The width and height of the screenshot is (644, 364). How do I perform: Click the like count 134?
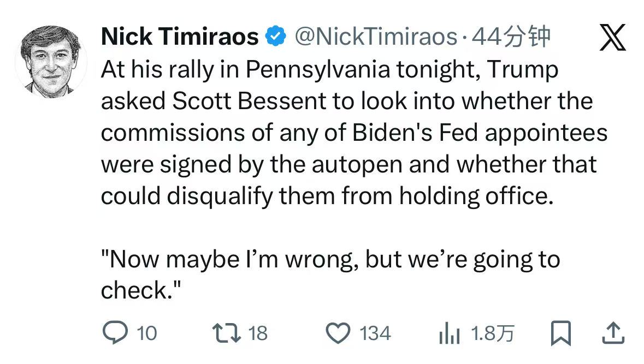[x=375, y=333]
